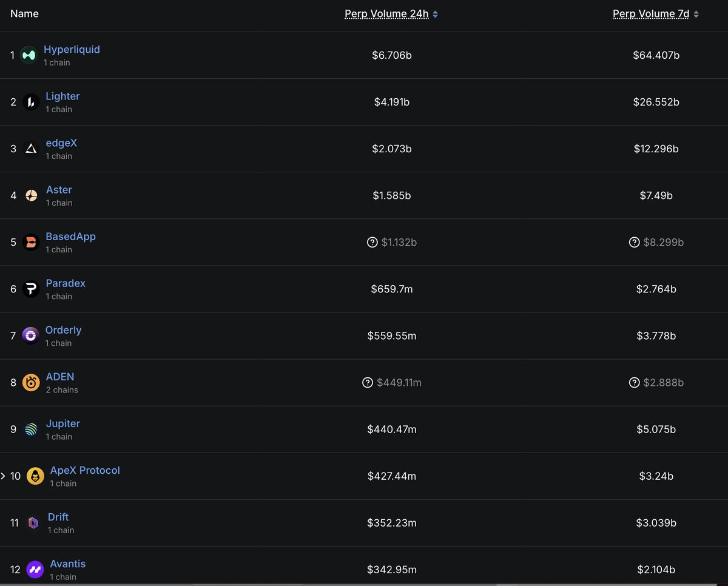Open the Jupiter link
The image size is (728, 586).
pyautogui.click(x=63, y=423)
